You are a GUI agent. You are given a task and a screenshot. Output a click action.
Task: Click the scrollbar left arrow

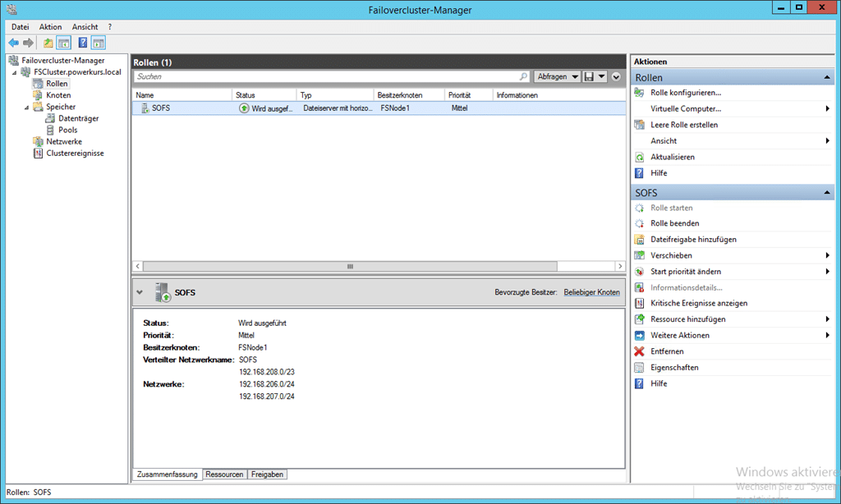pyautogui.click(x=138, y=267)
